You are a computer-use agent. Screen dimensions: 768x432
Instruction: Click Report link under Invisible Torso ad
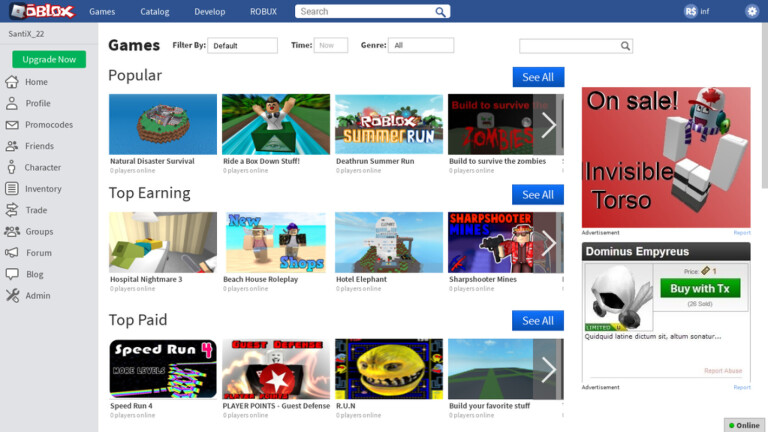[x=742, y=233]
